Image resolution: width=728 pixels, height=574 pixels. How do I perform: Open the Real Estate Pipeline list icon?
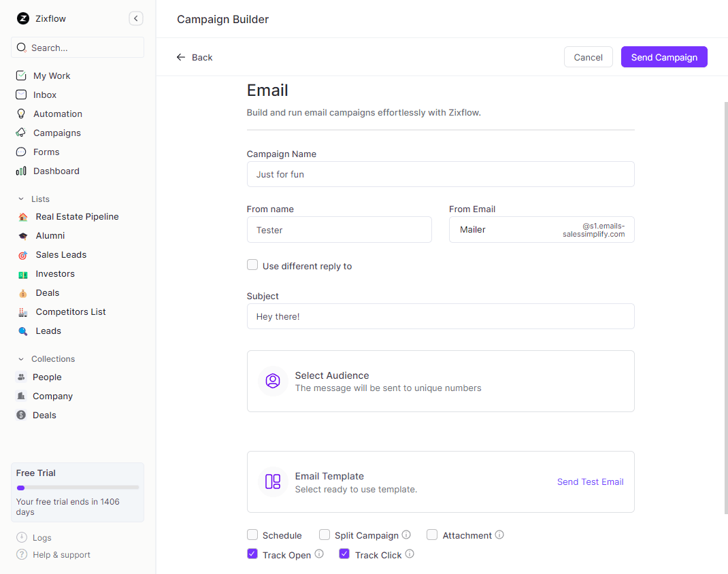pyautogui.click(x=22, y=216)
